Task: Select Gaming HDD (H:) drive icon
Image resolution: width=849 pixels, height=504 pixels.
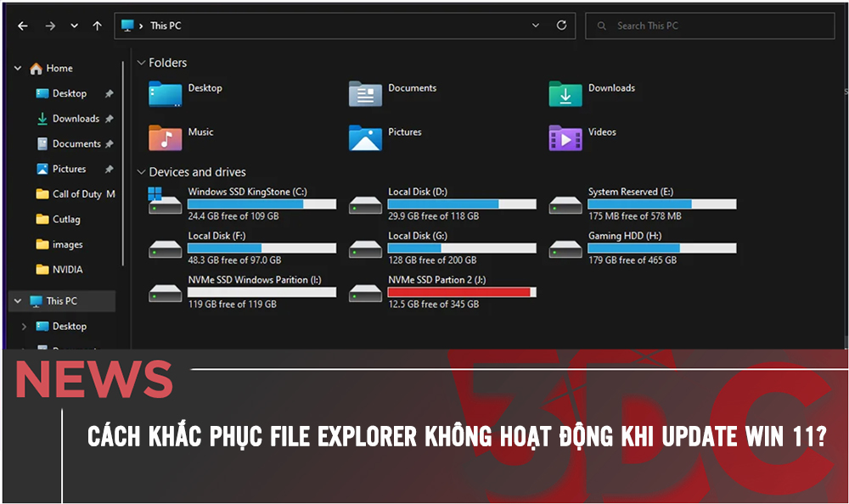Action: point(565,249)
